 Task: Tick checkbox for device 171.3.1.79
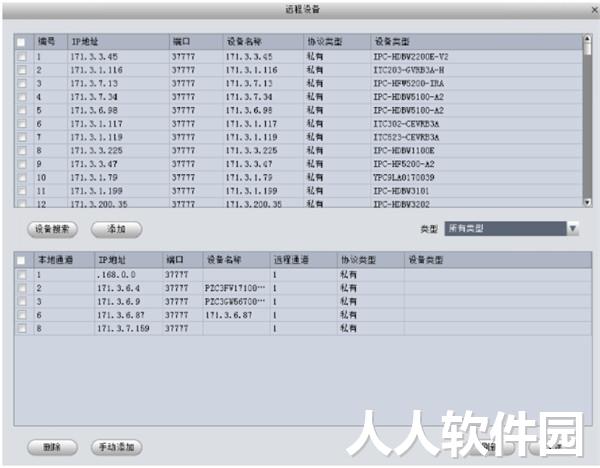click(21, 177)
